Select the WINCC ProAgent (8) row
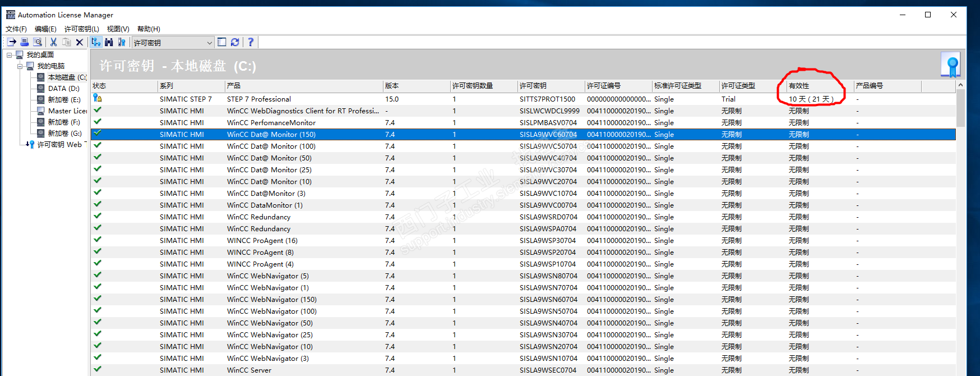 (x=523, y=252)
